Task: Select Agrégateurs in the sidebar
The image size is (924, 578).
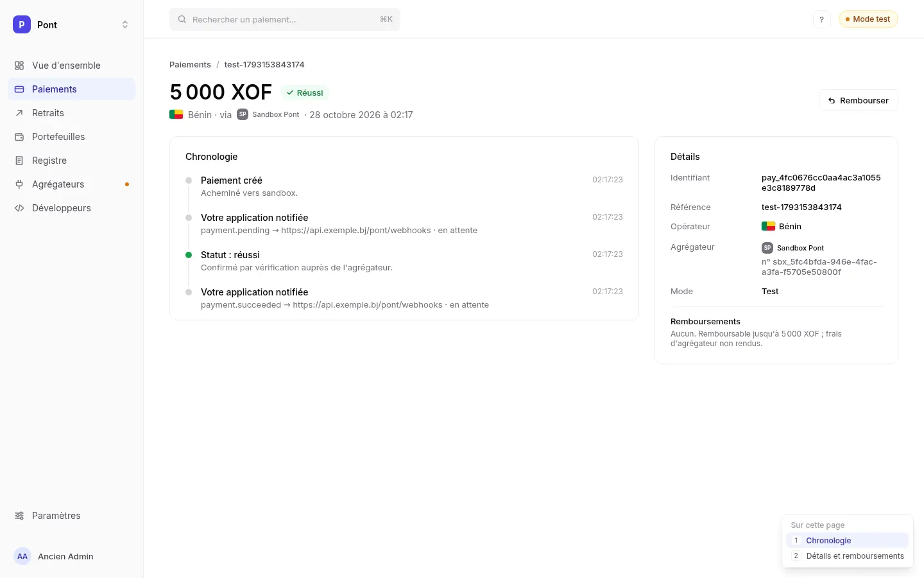Action: [x=71, y=184]
